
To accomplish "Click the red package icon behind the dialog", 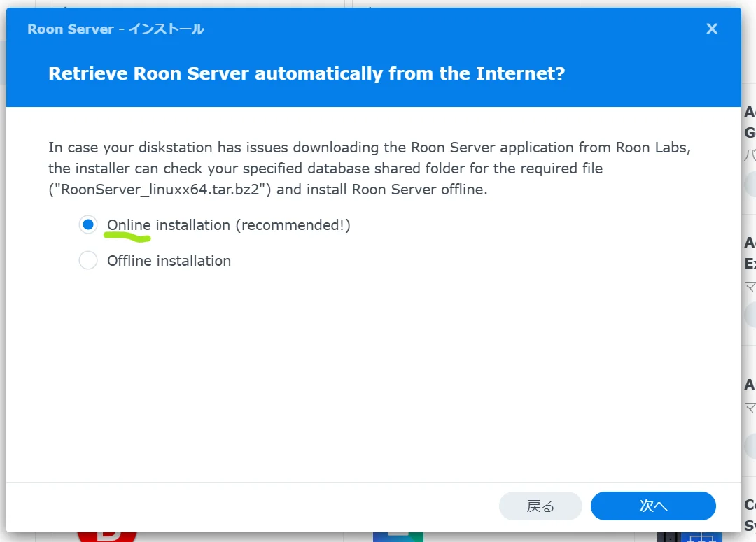I will point(106,537).
